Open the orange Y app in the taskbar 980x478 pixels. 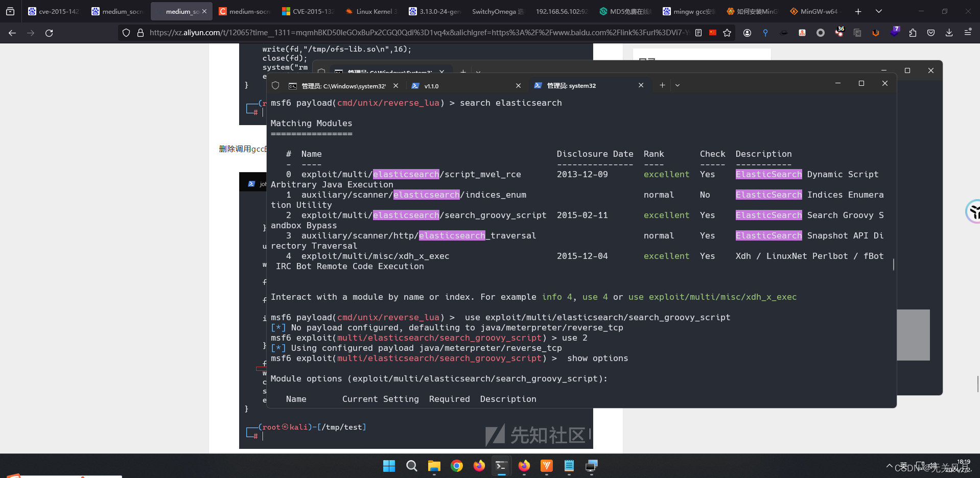pos(546,466)
